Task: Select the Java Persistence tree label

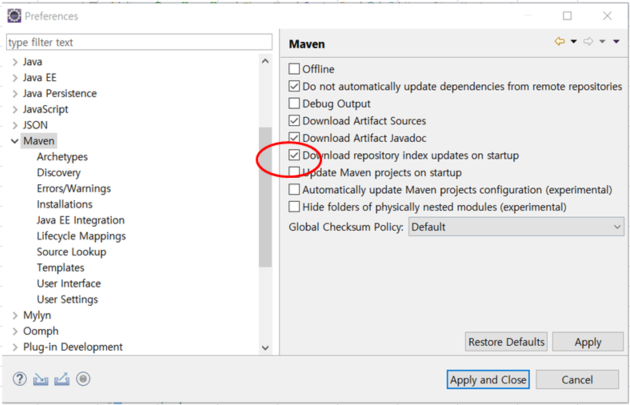Action: pos(60,94)
